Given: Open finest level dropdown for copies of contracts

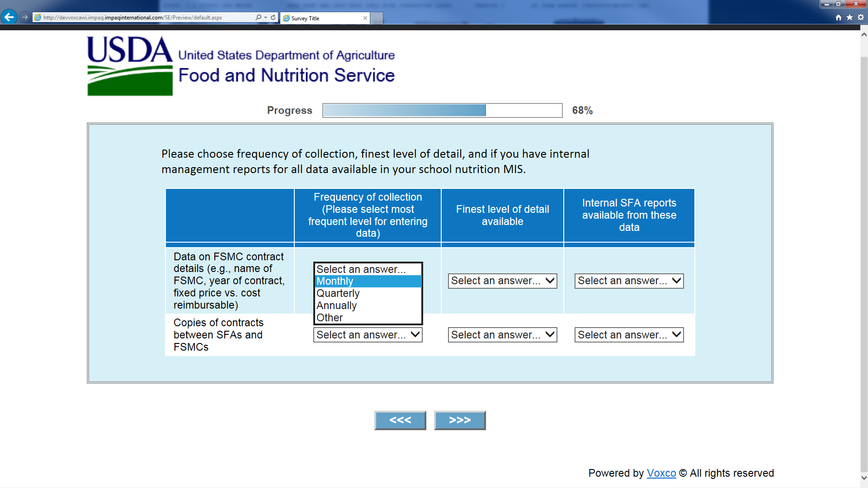Looking at the screenshot, I should click(502, 335).
